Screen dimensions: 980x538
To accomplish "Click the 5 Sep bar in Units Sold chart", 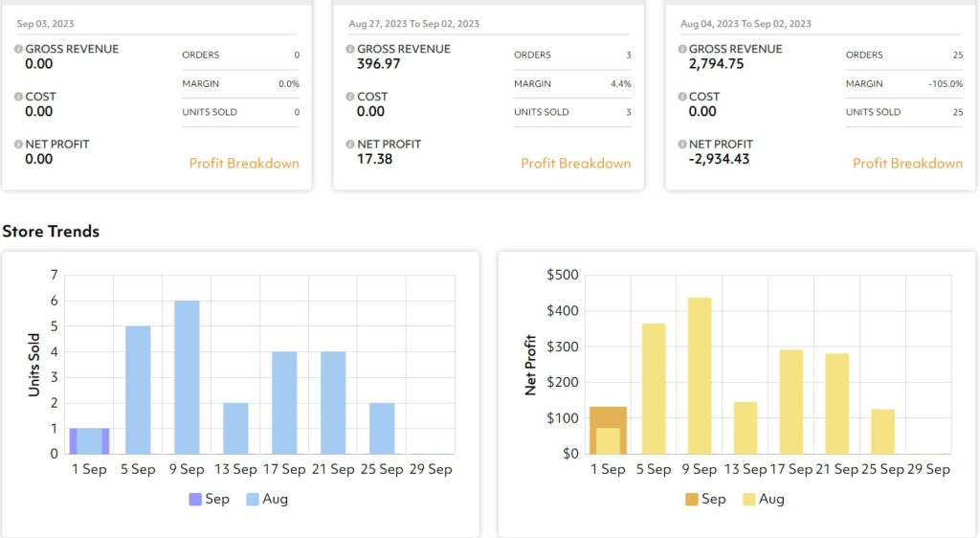I will [x=138, y=390].
